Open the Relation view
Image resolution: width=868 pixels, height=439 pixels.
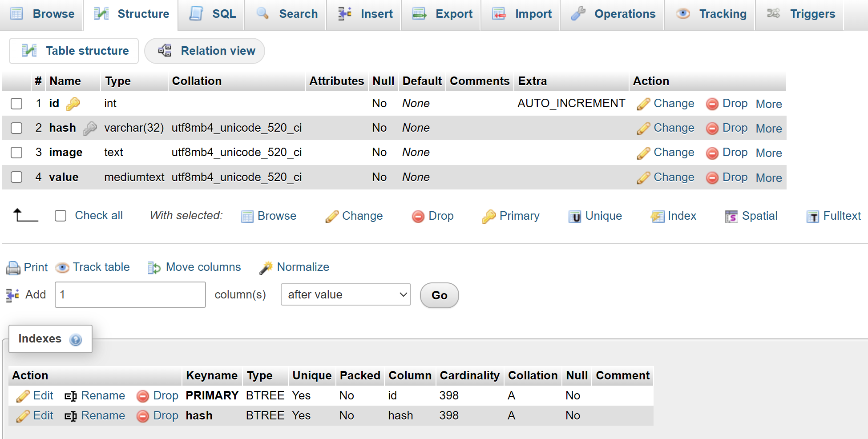pyautogui.click(x=205, y=51)
